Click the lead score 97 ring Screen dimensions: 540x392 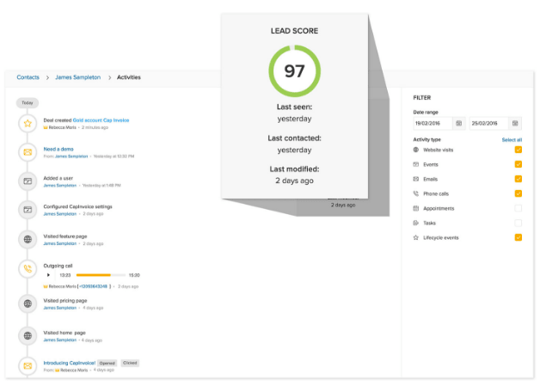coord(294,70)
